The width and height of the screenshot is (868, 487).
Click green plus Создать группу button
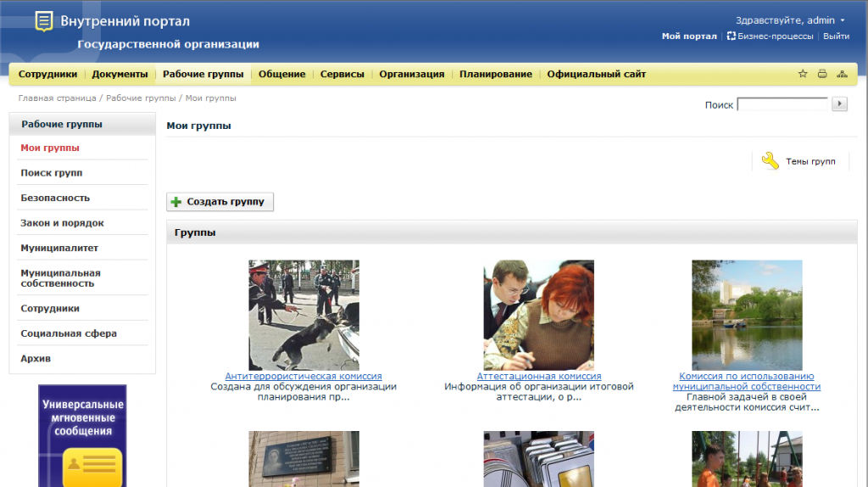tap(220, 202)
